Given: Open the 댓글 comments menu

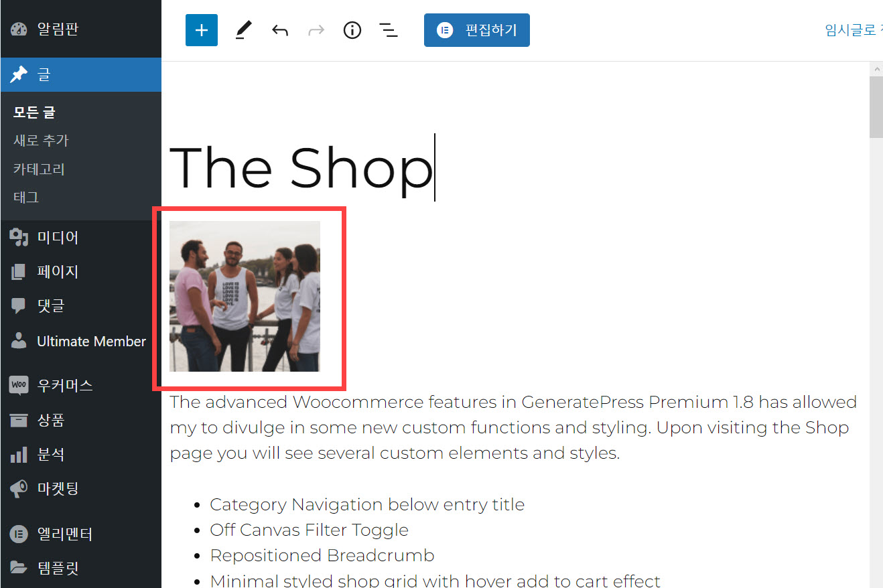Looking at the screenshot, I should click(x=80, y=306).
